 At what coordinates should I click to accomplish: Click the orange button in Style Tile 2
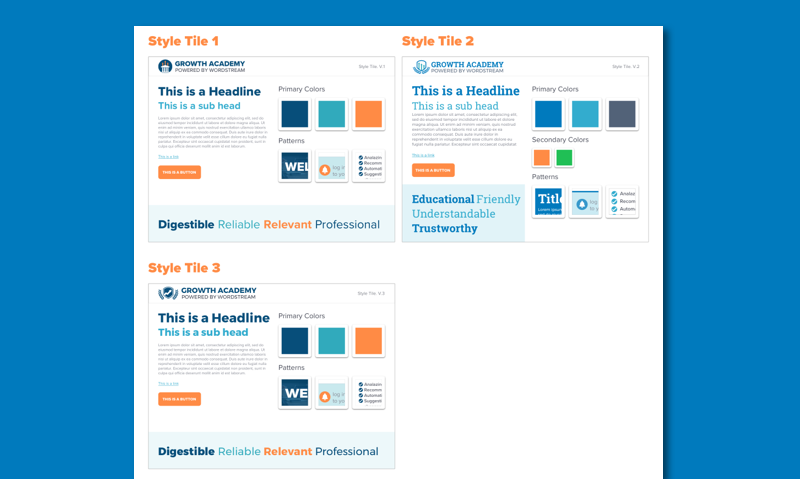pos(433,170)
